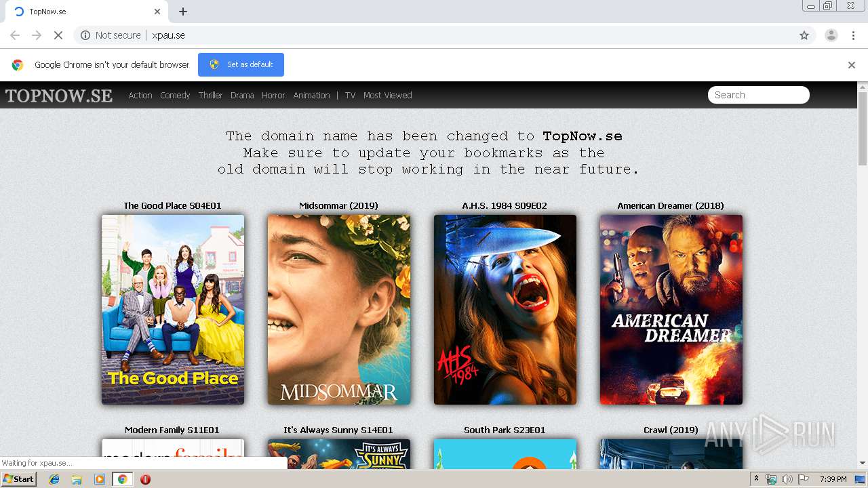Open the Most Viewed list
This screenshot has width=868, height=488.
(x=387, y=96)
